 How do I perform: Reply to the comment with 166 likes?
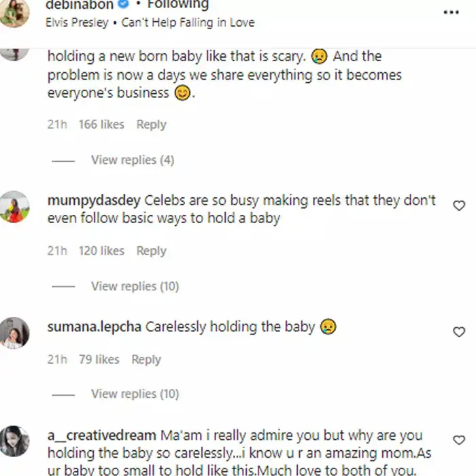151,124
